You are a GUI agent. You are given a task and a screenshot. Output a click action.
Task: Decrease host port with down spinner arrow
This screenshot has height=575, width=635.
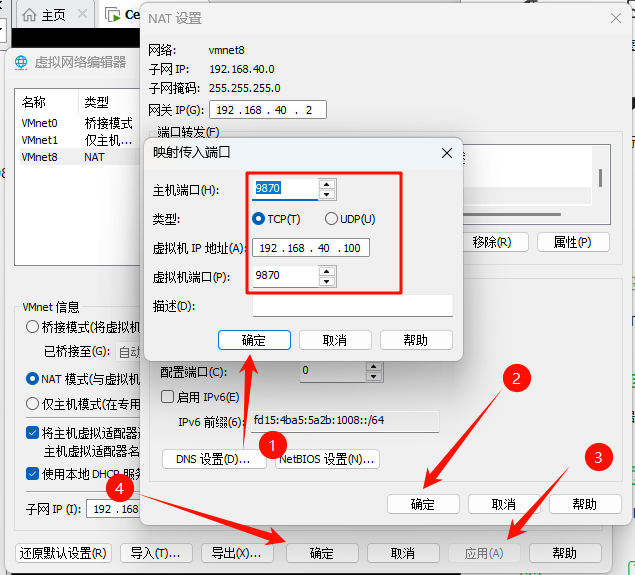tap(326, 195)
